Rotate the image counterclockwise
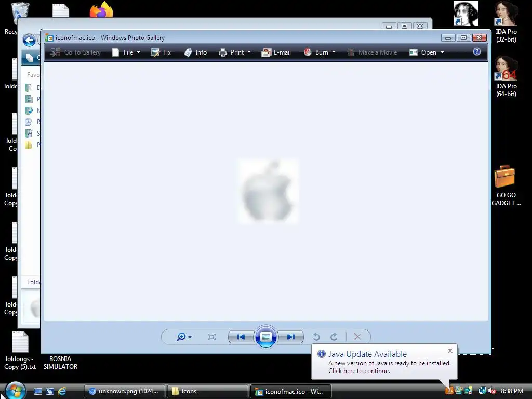The width and height of the screenshot is (532, 399). 316,337
